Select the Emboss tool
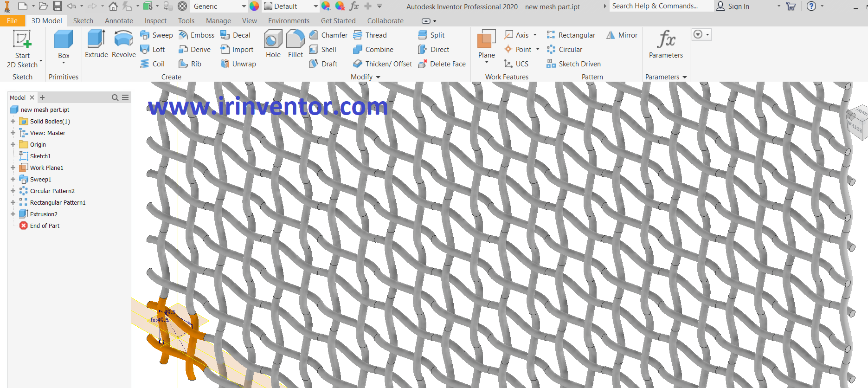Screen dimensions: 868x388 tap(197, 35)
